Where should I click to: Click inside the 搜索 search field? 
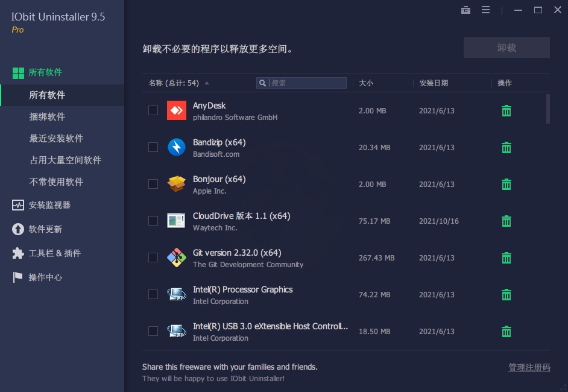[301, 83]
